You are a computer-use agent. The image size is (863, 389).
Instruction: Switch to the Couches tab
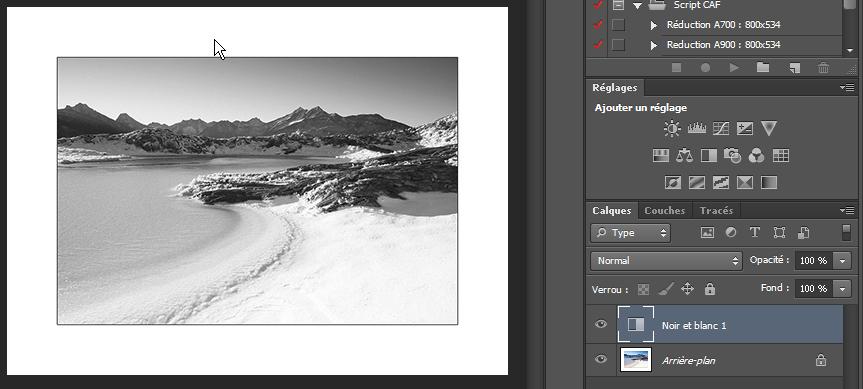click(664, 211)
